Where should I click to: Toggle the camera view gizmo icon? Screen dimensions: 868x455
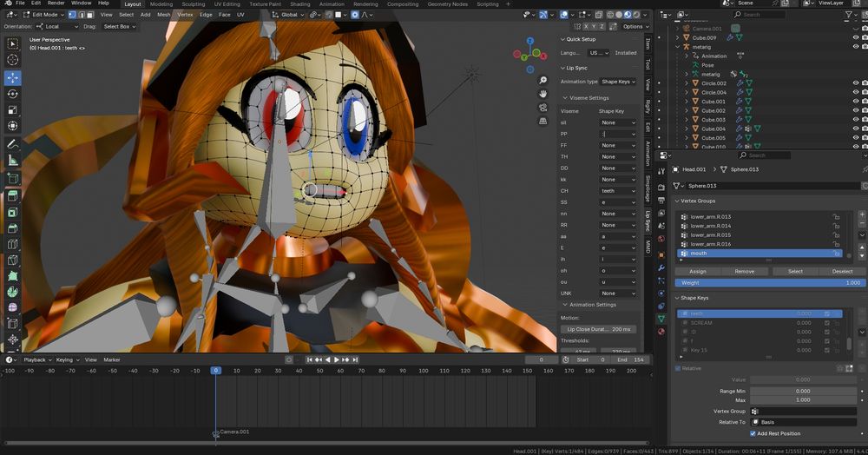pos(542,109)
